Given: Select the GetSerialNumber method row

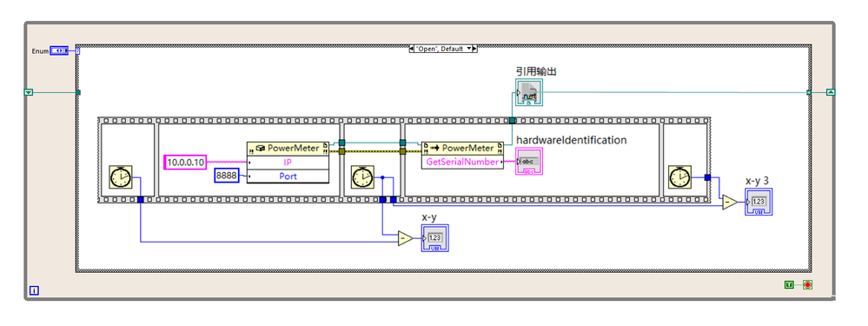Looking at the screenshot, I should click(463, 163).
